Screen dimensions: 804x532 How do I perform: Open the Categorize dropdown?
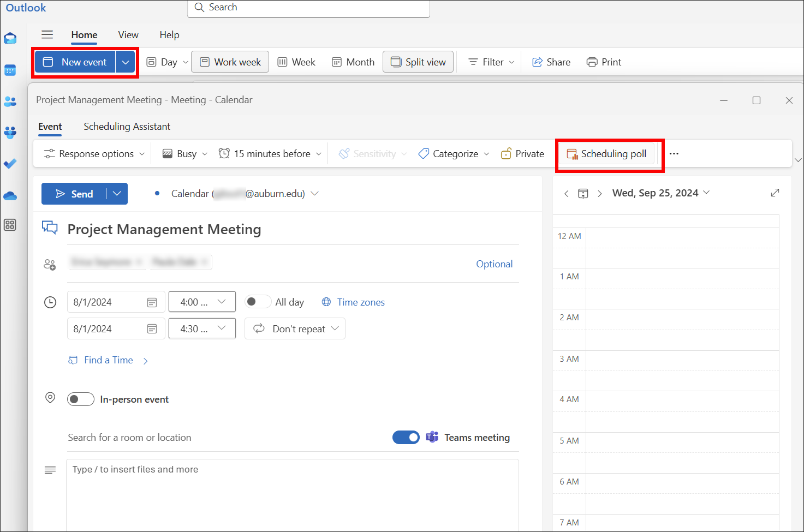tap(454, 154)
